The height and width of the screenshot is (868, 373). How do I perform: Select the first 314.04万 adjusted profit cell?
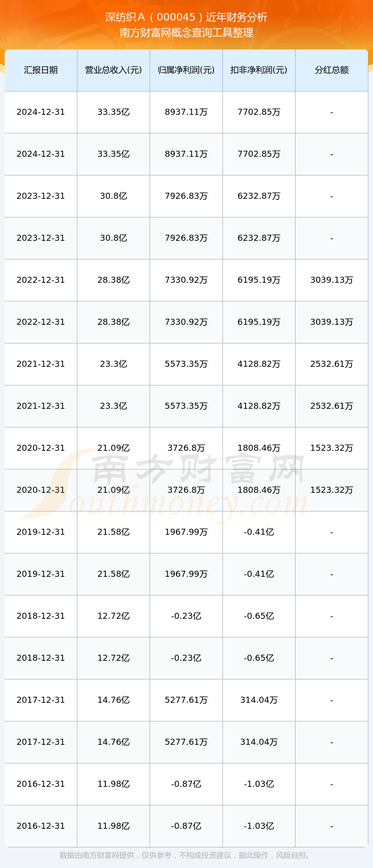point(259,700)
